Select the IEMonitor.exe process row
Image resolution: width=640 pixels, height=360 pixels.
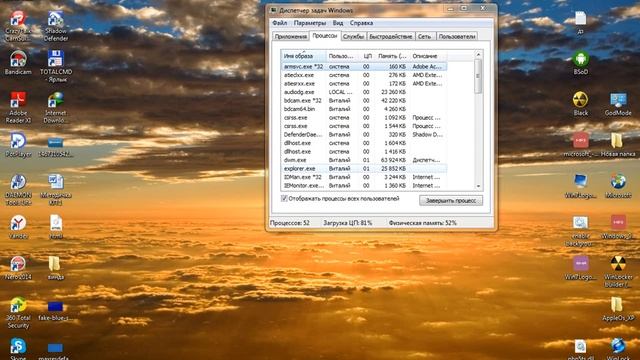(x=364, y=186)
